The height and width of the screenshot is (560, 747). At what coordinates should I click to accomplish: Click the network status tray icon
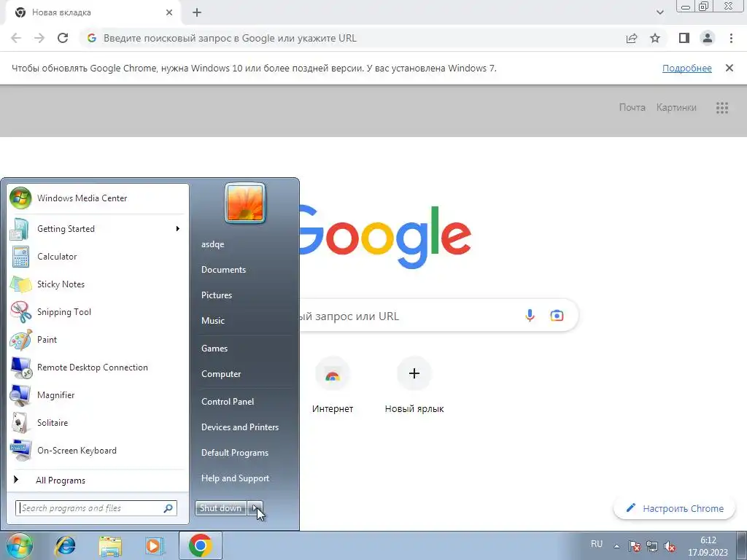click(651, 546)
